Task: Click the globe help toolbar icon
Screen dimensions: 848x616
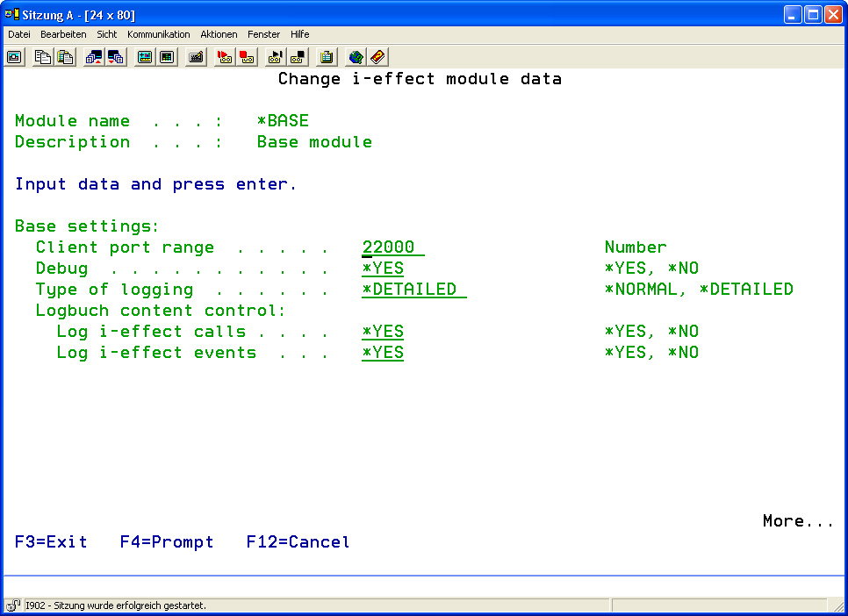Action: (356, 57)
